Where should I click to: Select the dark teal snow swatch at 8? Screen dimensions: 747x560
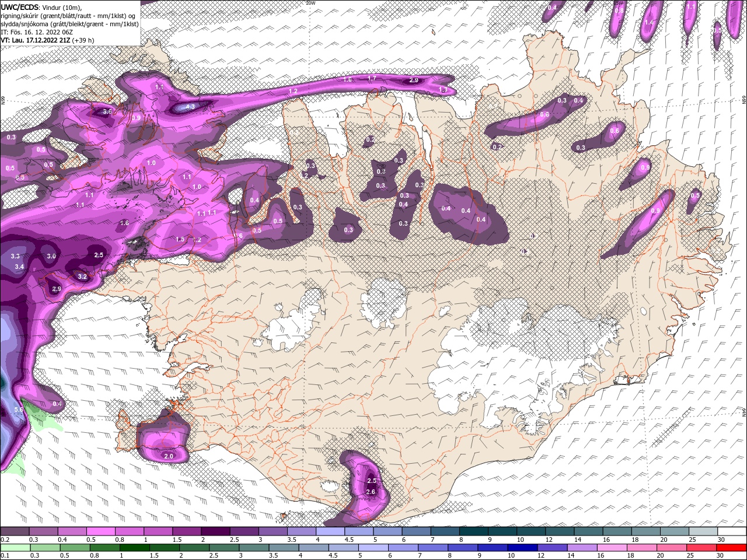tap(474, 531)
